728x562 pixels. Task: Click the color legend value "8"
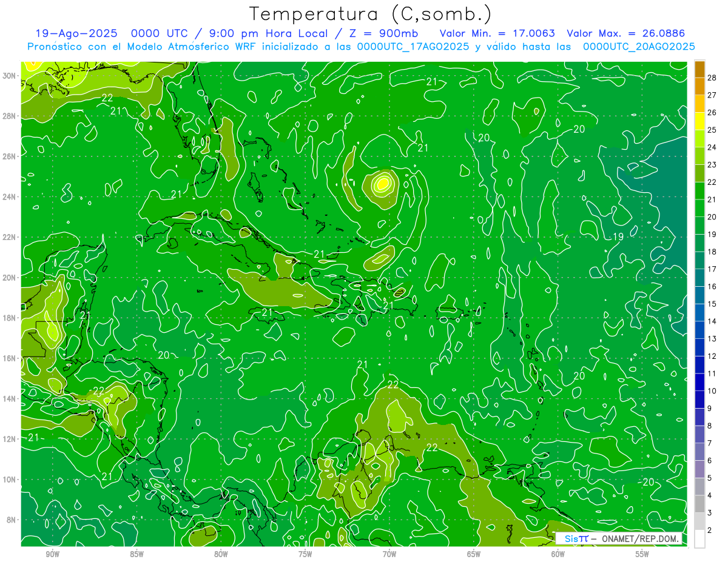point(710,426)
